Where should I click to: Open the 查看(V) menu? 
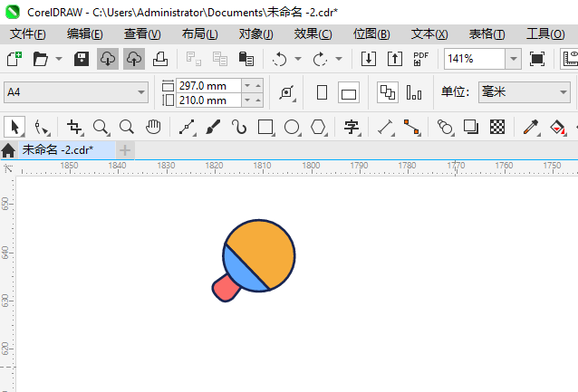142,34
